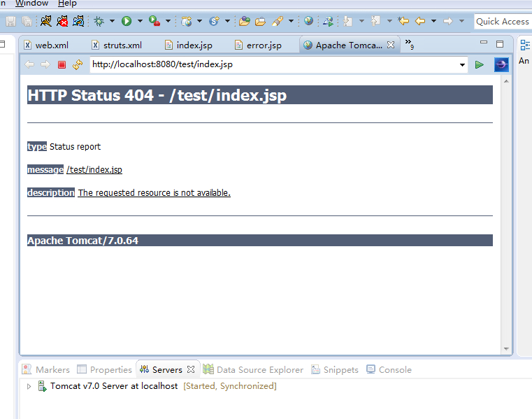Open the Debug dropdown arrow
Screen dimensions: 532x419
[112, 21]
